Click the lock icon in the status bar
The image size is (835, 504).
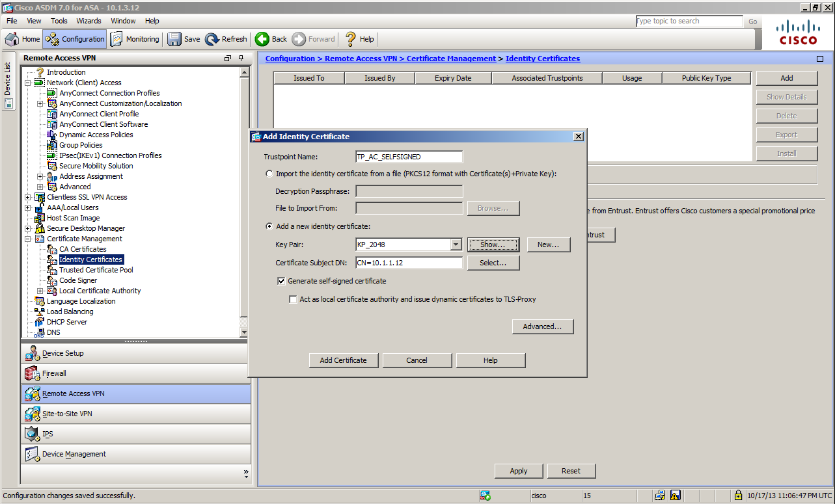(738, 496)
